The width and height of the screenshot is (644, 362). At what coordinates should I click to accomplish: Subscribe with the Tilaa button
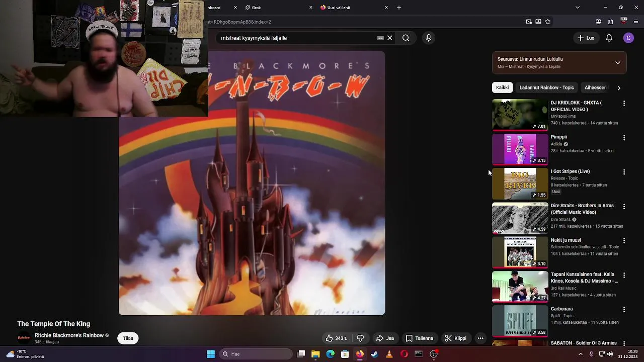128,338
